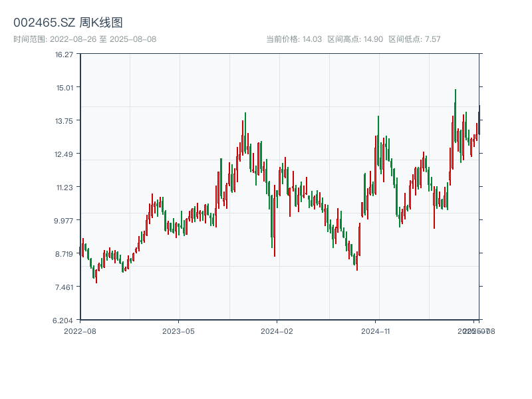Select the 当前价格 14.03 label

[x=294, y=39]
